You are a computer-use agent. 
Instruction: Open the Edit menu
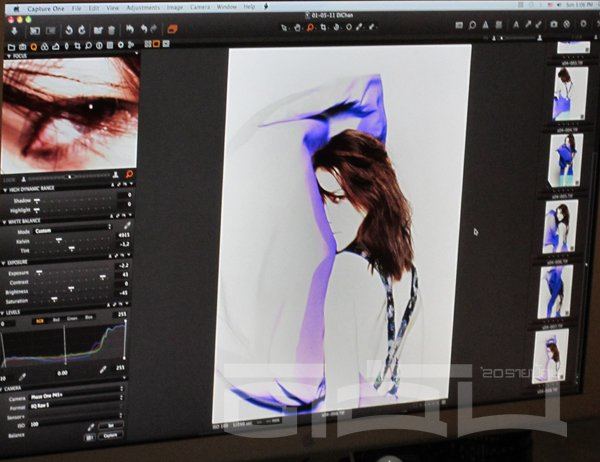pos(94,8)
